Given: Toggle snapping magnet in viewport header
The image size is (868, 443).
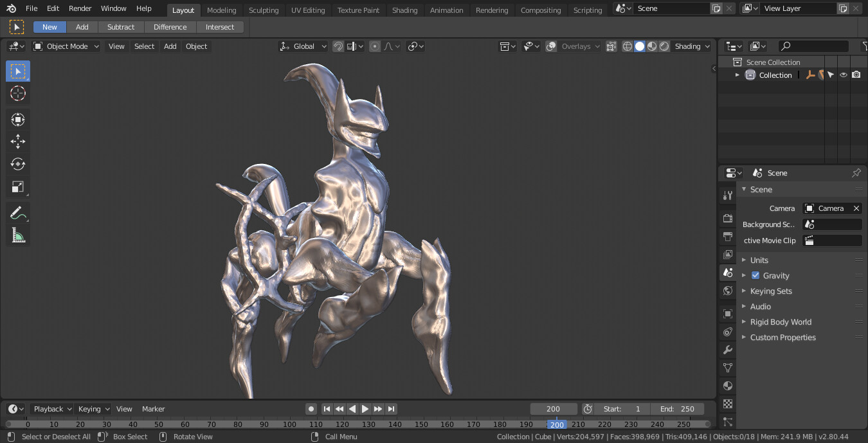Looking at the screenshot, I should [x=338, y=46].
